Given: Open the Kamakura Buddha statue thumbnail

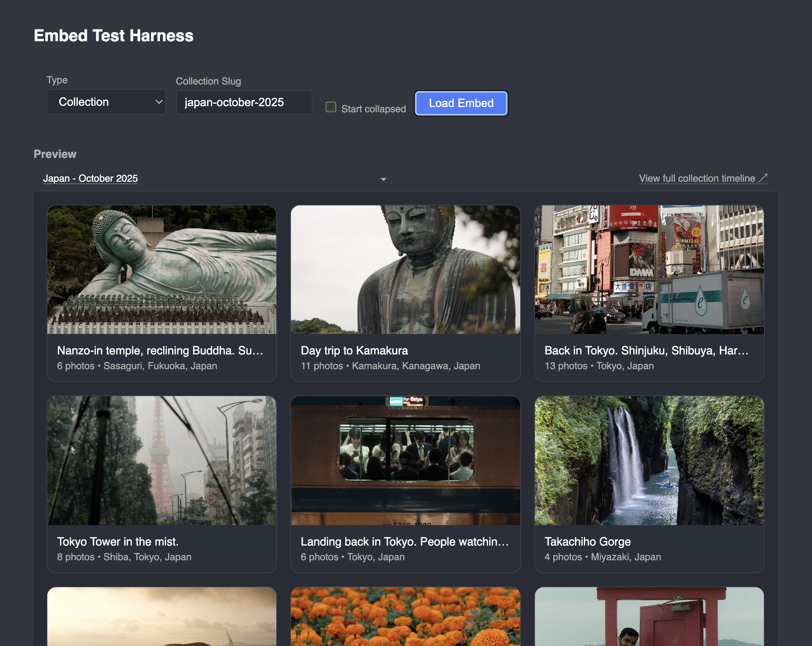Looking at the screenshot, I should (x=405, y=270).
